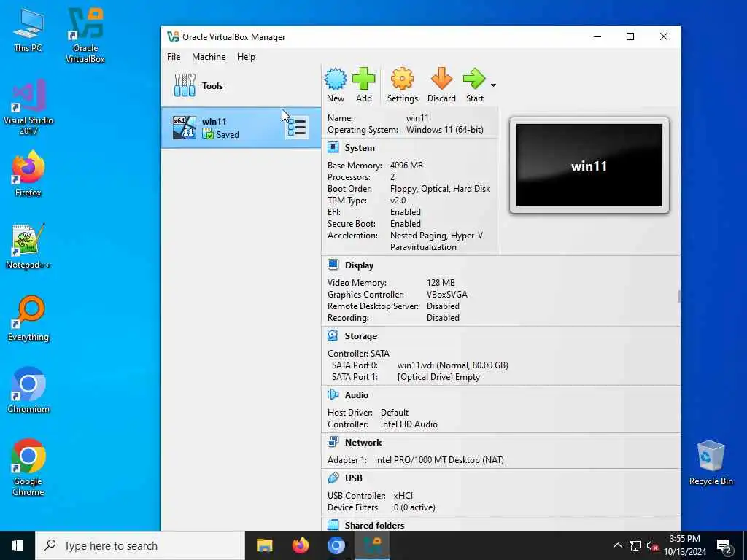747x560 pixels.
Task: Click the taskbar search box
Action: 140,545
